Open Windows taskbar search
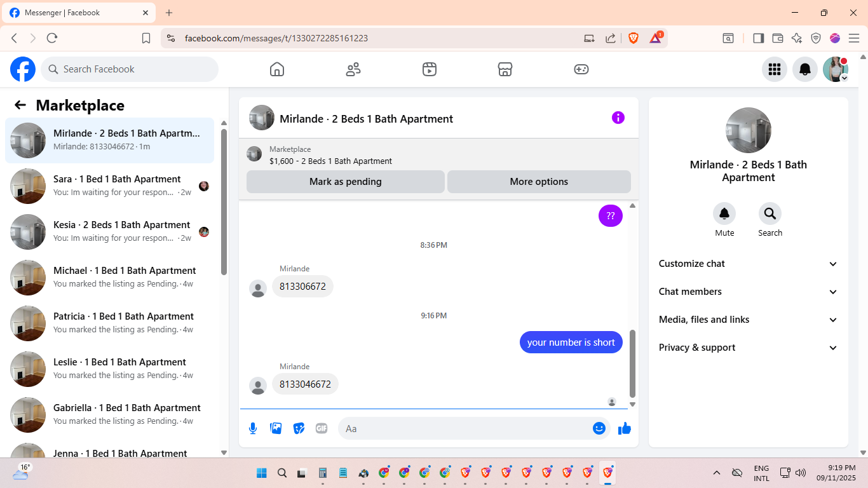 click(x=282, y=473)
